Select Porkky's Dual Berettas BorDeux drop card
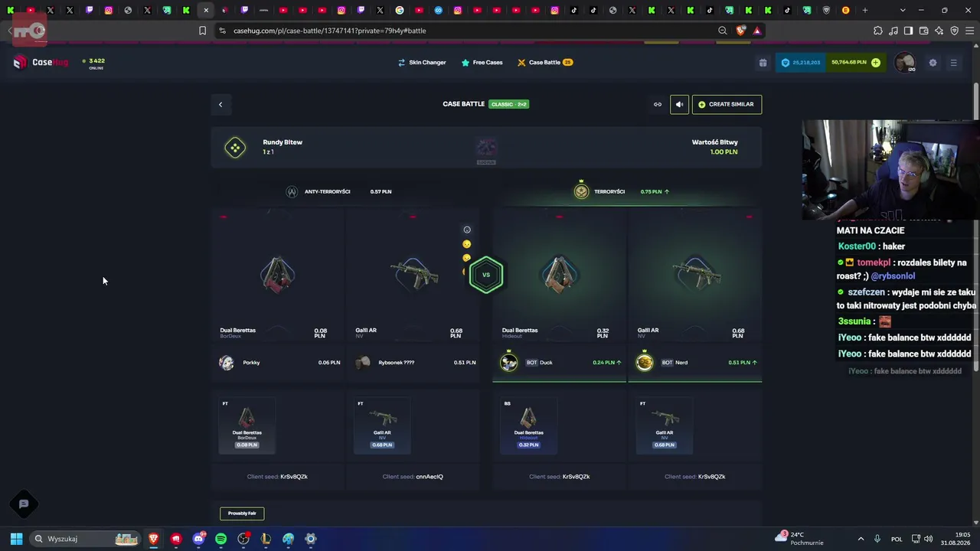 coord(247,425)
